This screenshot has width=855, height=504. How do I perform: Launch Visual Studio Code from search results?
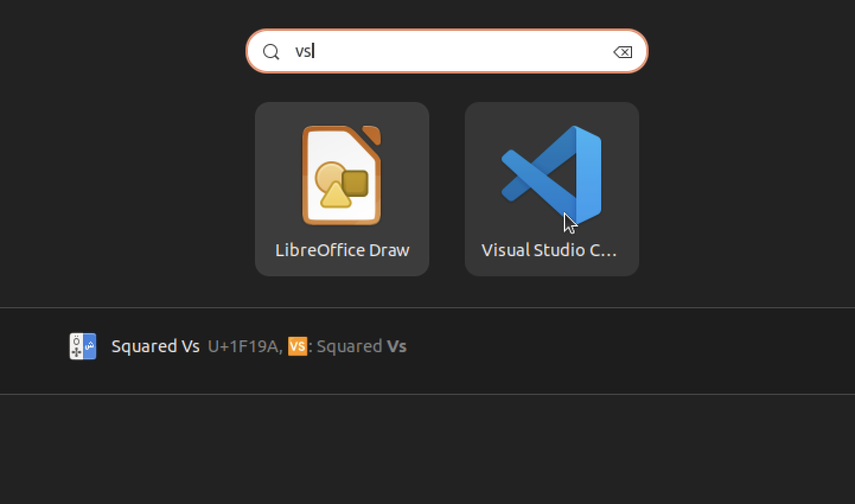[x=551, y=189]
